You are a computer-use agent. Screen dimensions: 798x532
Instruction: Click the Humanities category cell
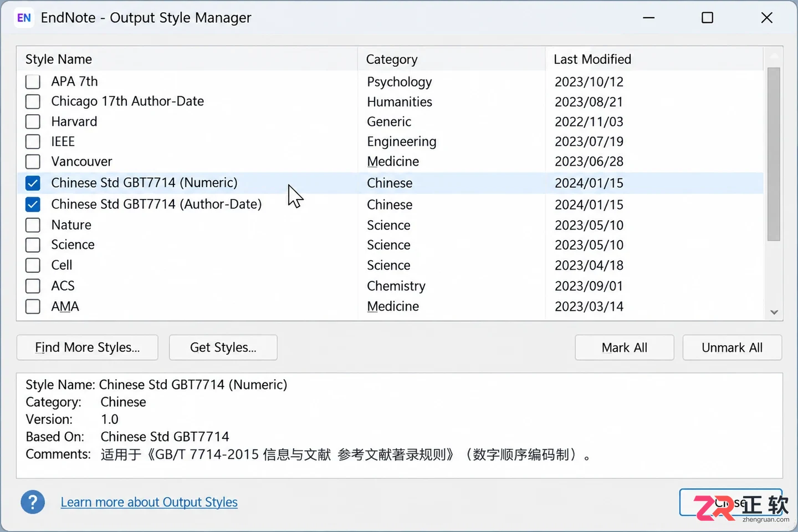(399, 102)
